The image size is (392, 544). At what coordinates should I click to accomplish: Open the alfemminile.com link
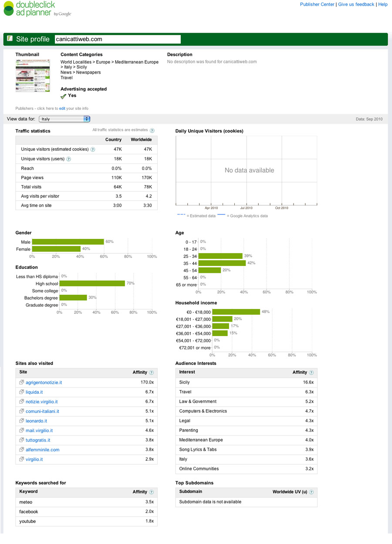[x=42, y=450]
